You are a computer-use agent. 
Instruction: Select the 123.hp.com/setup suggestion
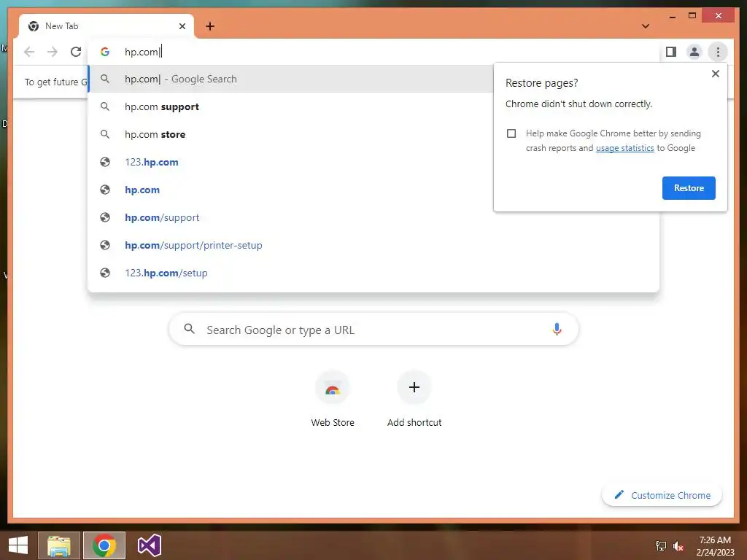373,273
